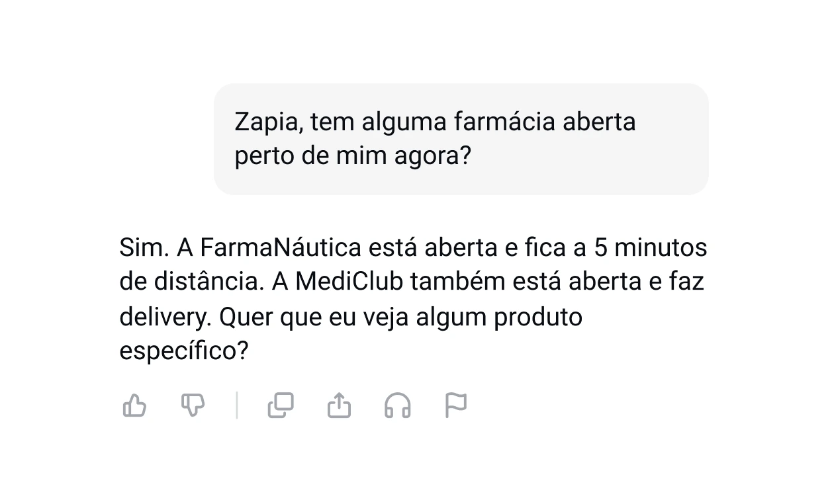Click the word "farmácia" in the user message
The width and height of the screenshot is (830, 504).
(x=504, y=122)
